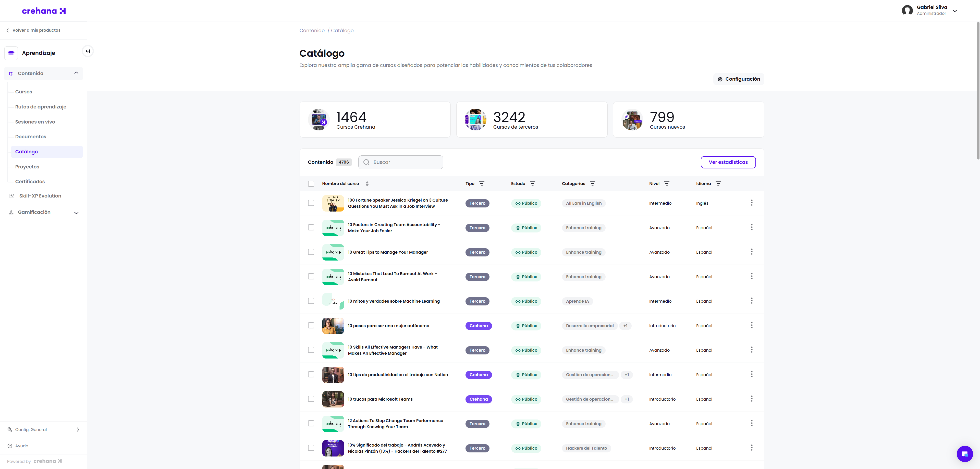Click the Contenido breadcrumb link

point(312,30)
